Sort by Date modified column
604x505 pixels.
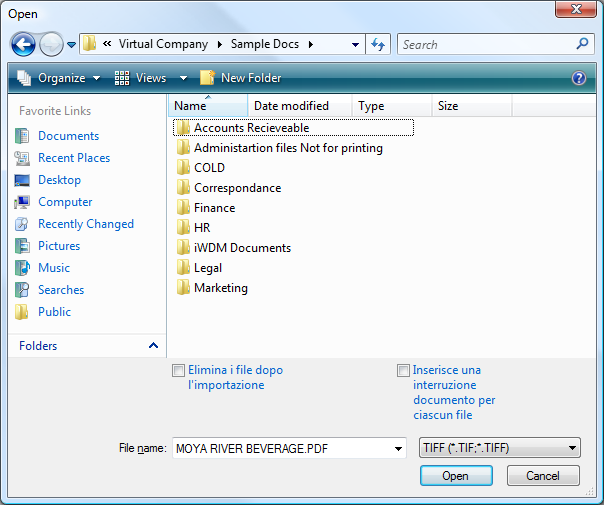pyautogui.click(x=299, y=106)
